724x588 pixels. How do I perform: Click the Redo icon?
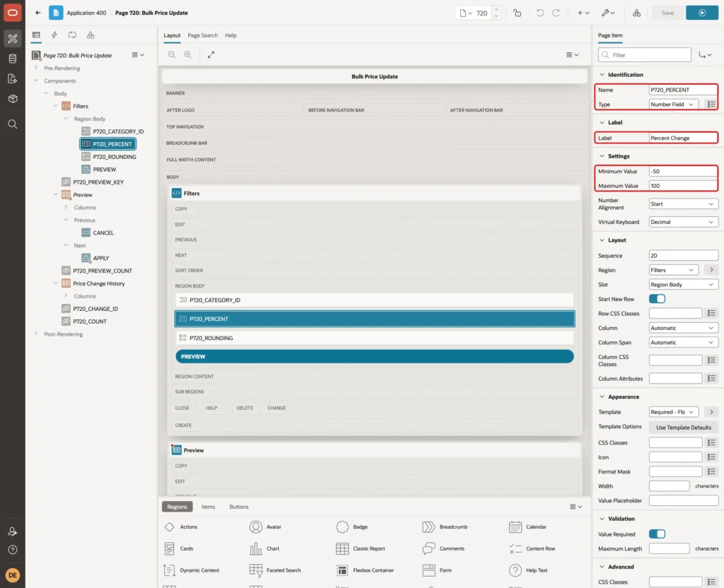pyautogui.click(x=556, y=13)
